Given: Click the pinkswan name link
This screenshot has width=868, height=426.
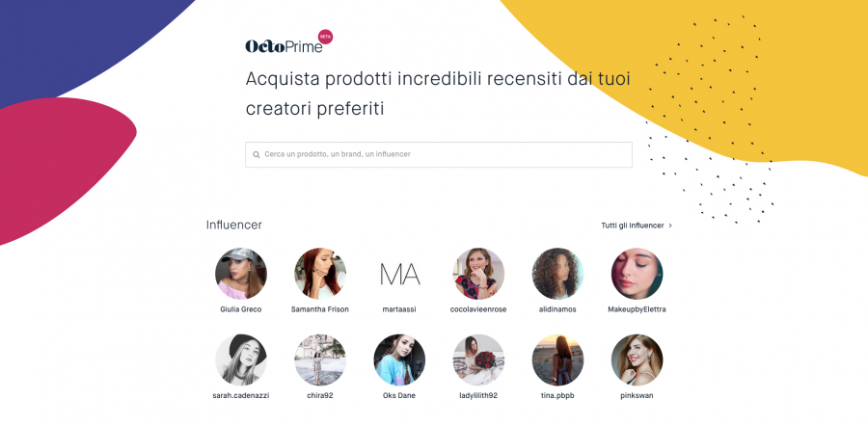Looking at the screenshot, I should coord(637,395).
